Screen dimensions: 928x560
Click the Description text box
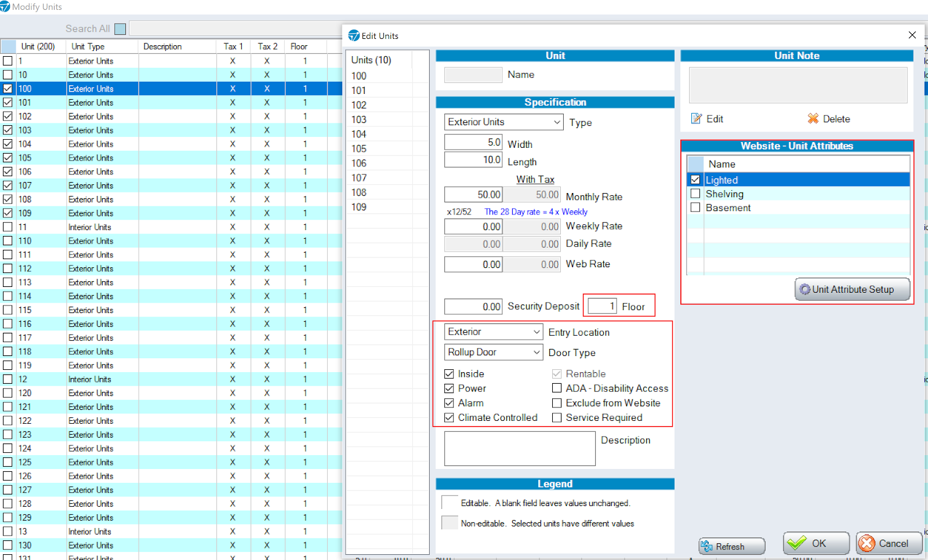click(520, 449)
